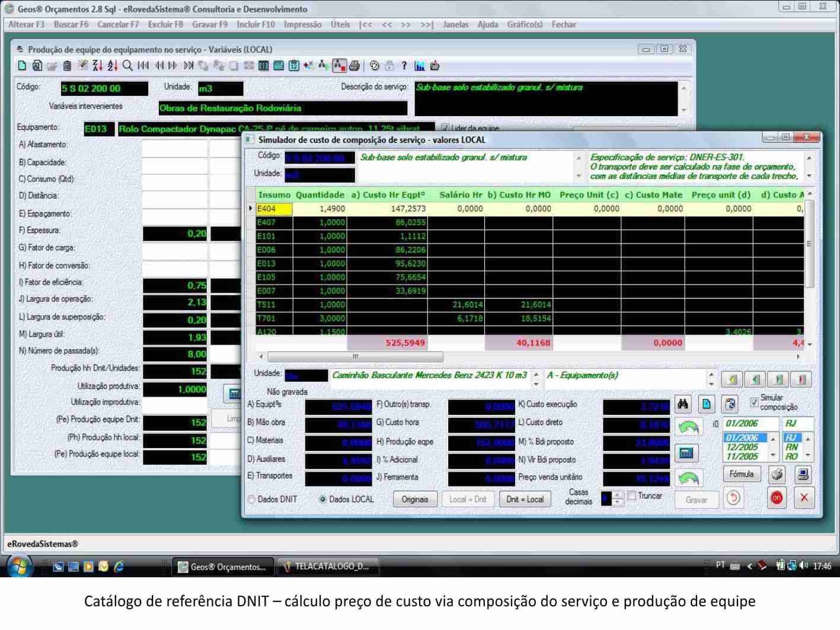The height and width of the screenshot is (630, 840).
Task: Select the E404 insumo row cell
Action: (274, 209)
